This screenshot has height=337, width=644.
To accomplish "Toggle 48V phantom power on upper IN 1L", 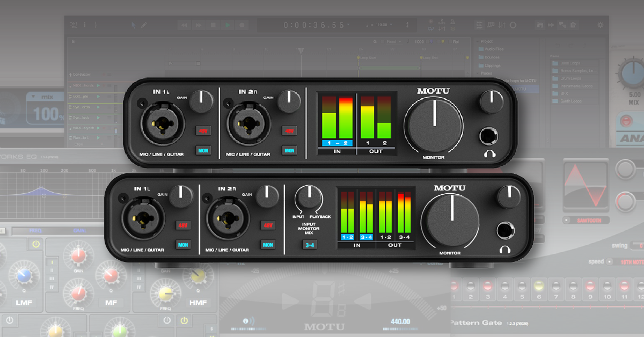I will click(203, 130).
